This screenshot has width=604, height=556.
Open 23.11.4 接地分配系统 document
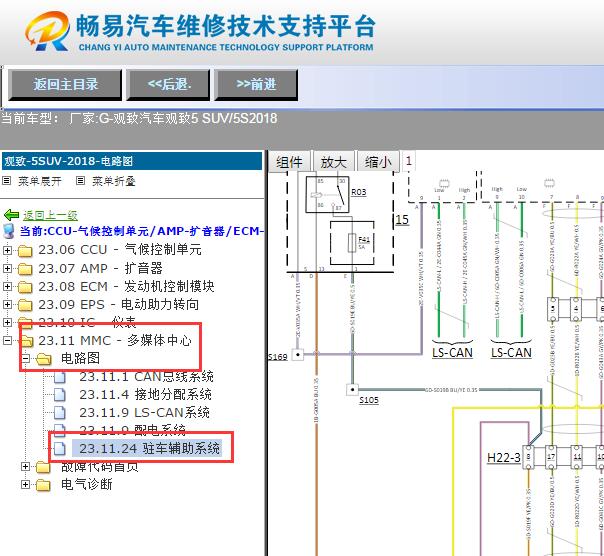pos(146,395)
